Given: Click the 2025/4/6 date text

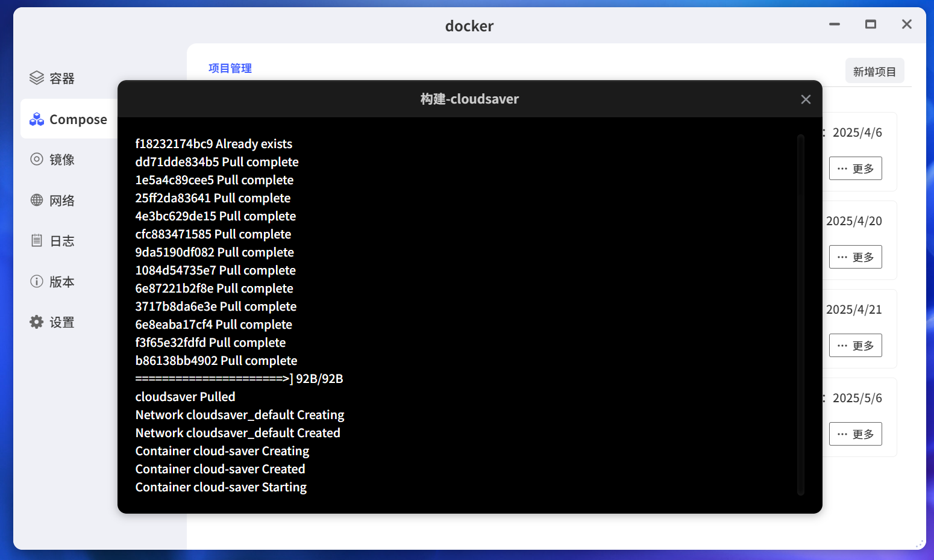Looking at the screenshot, I should pyautogui.click(x=857, y=132).
